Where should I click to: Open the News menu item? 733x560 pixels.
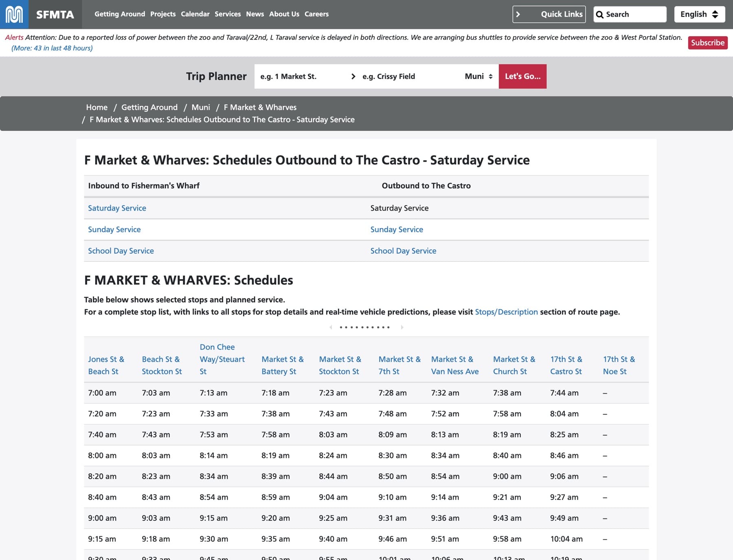255,14
